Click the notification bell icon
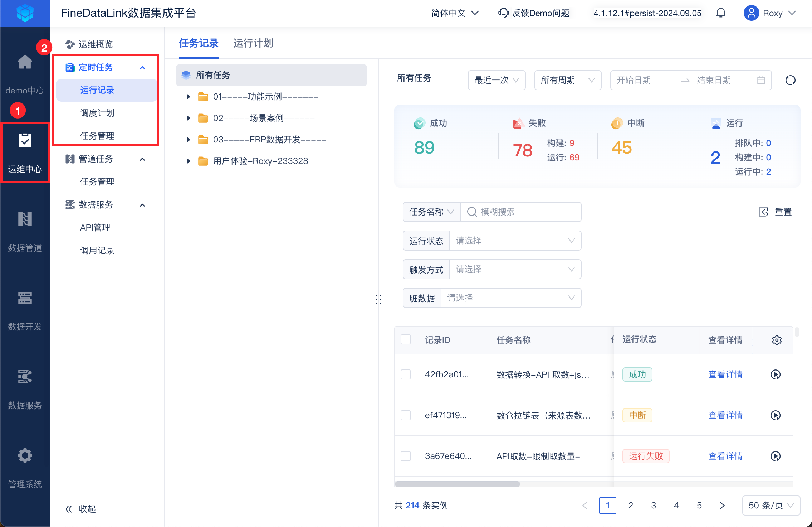Screen dimensions: 812x527 [721, 13]
